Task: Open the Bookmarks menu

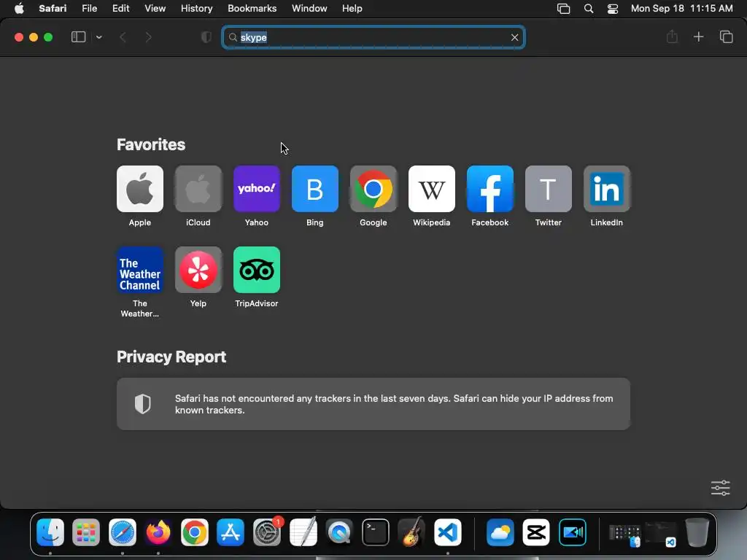Action: click(252, 9)
